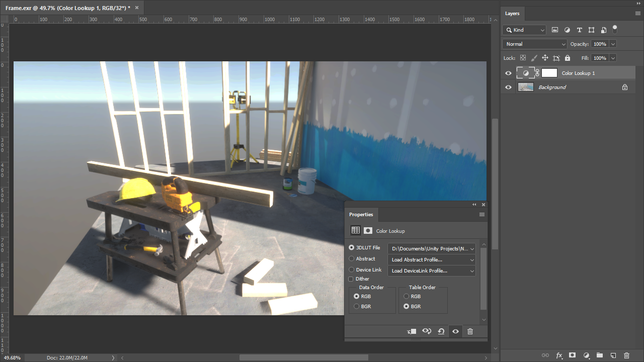Screen dimensions: 644x362
Task: Delete current layer using the trash icon
Action: (626, 355)
